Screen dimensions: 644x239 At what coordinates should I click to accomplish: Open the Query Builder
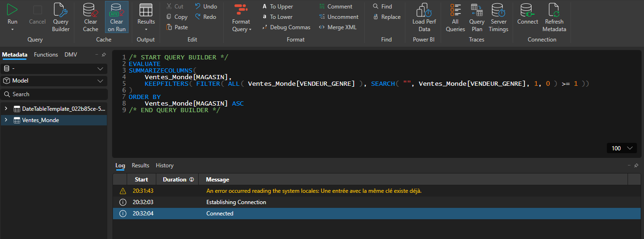[61, 17]
